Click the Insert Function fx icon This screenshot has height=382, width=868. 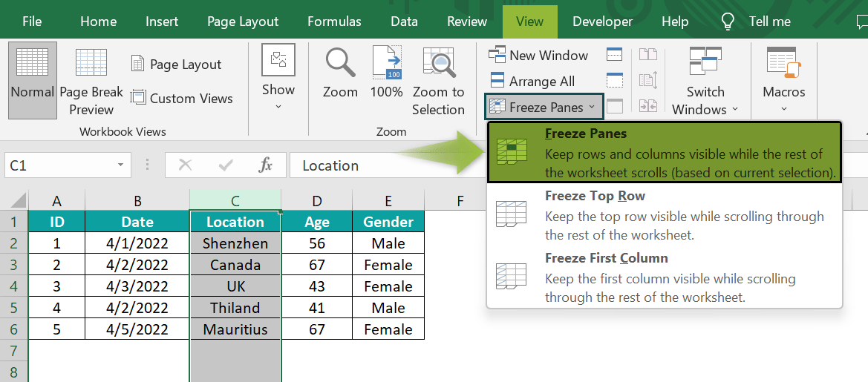coord(267,165)
